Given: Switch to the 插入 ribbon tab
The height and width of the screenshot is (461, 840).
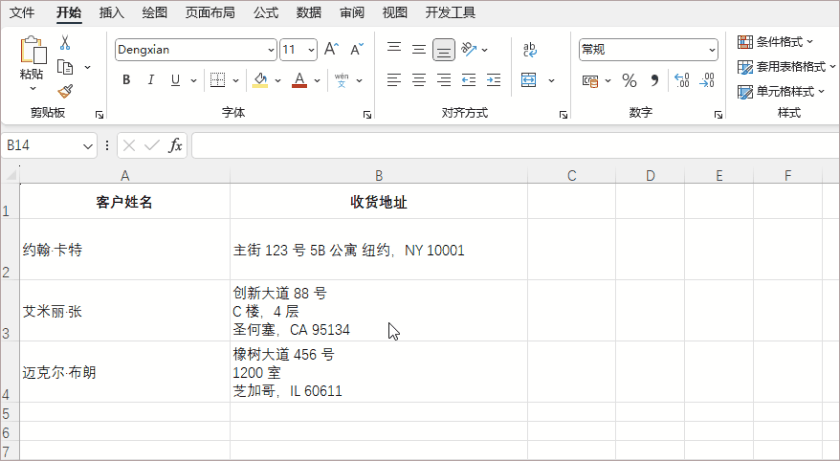Looking at the screenshot, I should click(x=112, y=13).
